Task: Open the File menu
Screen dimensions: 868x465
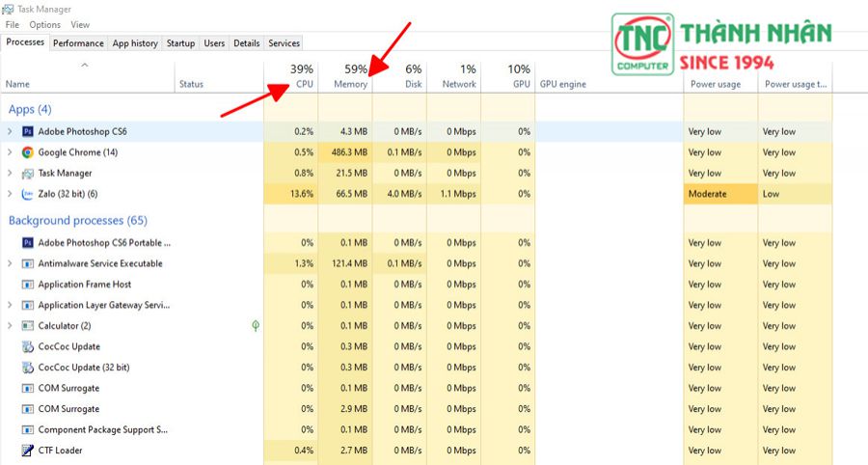Action: 13,25
